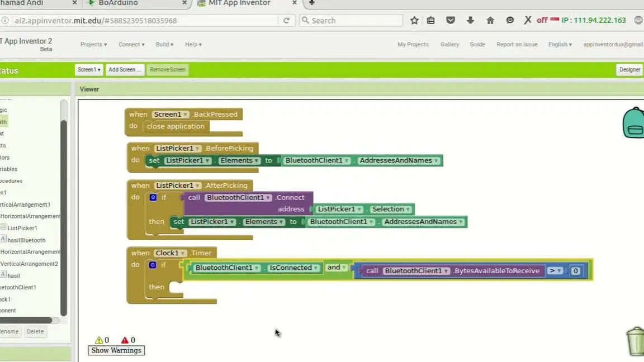Close the BoArduino tab

(x=184, y=3)
